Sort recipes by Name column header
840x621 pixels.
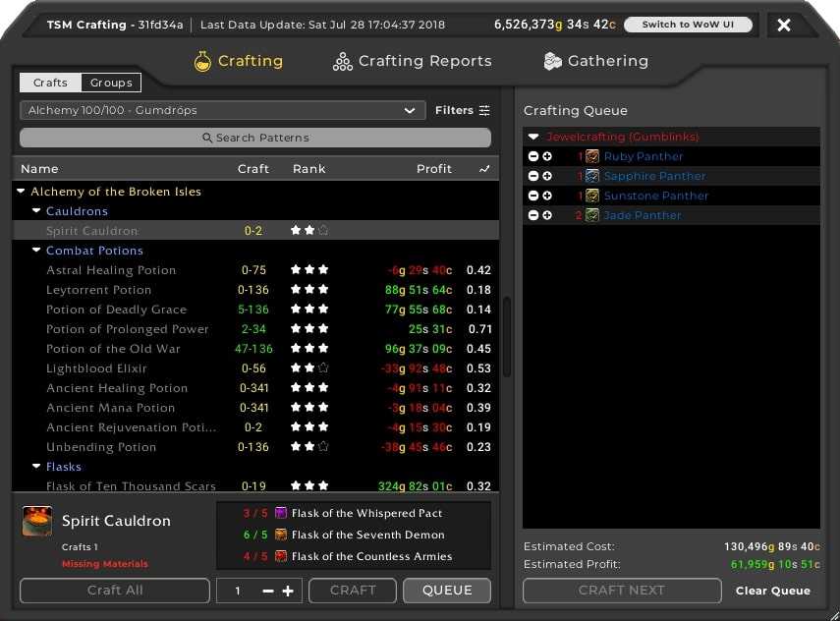[x=39, y=169]
